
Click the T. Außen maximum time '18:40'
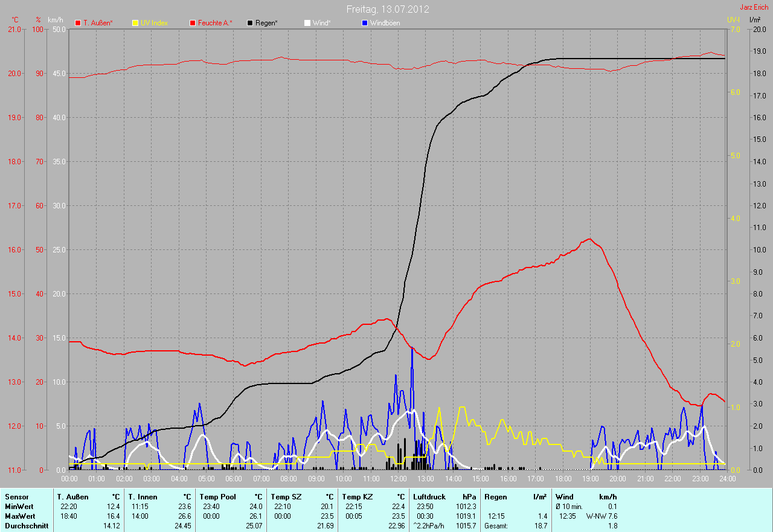tap(69, 516)
